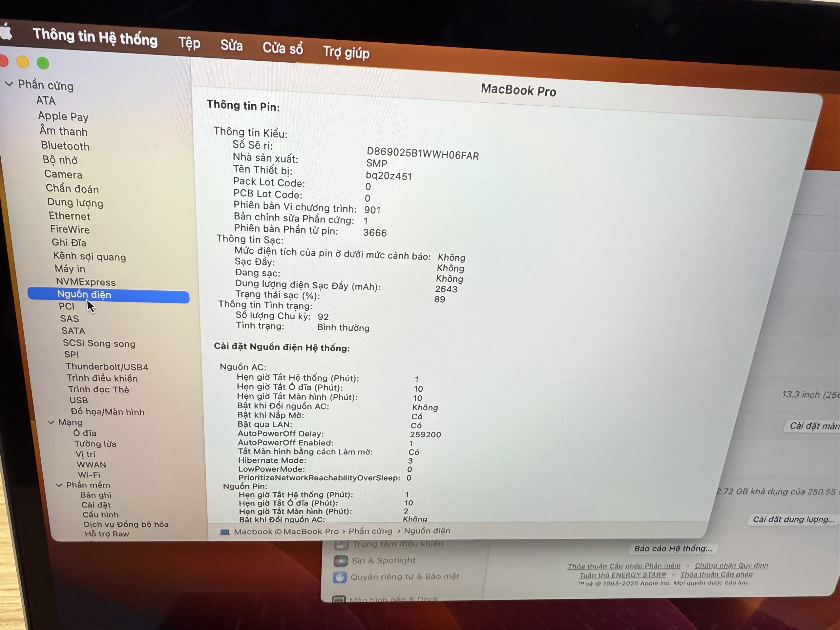The width and height of the screenshot is (840, 630).
Task: Select ATA in the sidebar
Action: point(46,101)
